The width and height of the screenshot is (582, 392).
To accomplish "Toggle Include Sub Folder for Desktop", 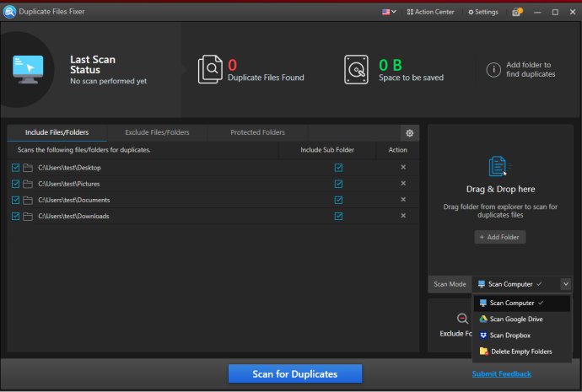I will pyautogui.click(x=338, y=168).
